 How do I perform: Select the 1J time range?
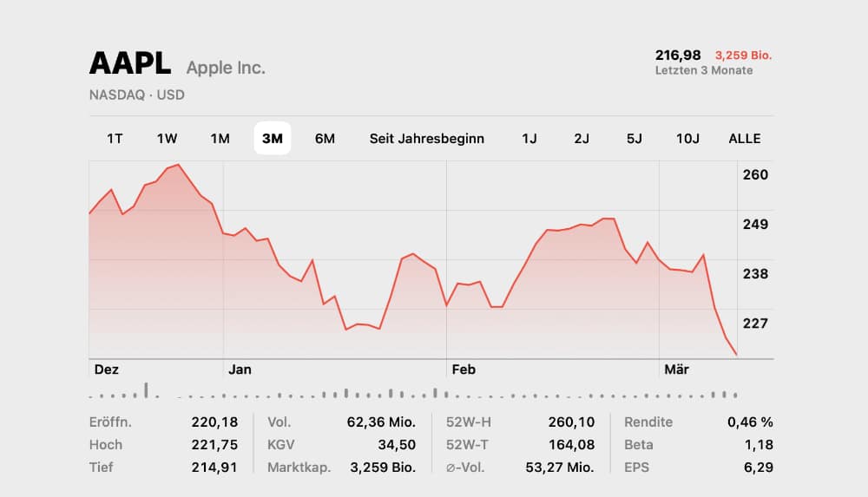(x=529, y=139)
